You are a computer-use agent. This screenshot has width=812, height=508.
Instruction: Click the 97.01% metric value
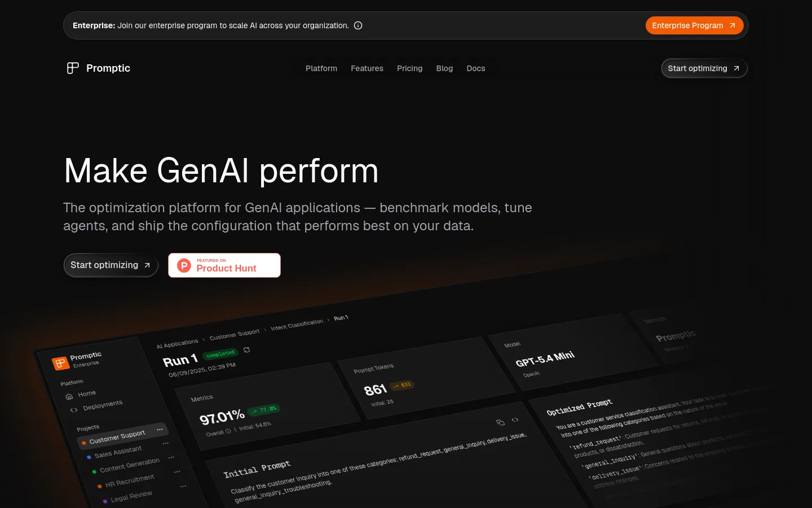pyautogui.click(x=222, y=417)
